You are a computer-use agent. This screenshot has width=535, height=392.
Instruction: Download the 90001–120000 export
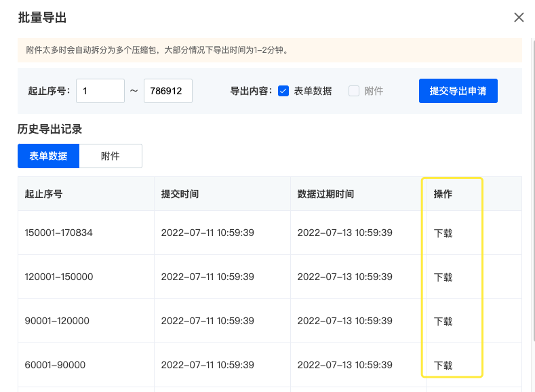pyautogui.click(x=443, y=321)
